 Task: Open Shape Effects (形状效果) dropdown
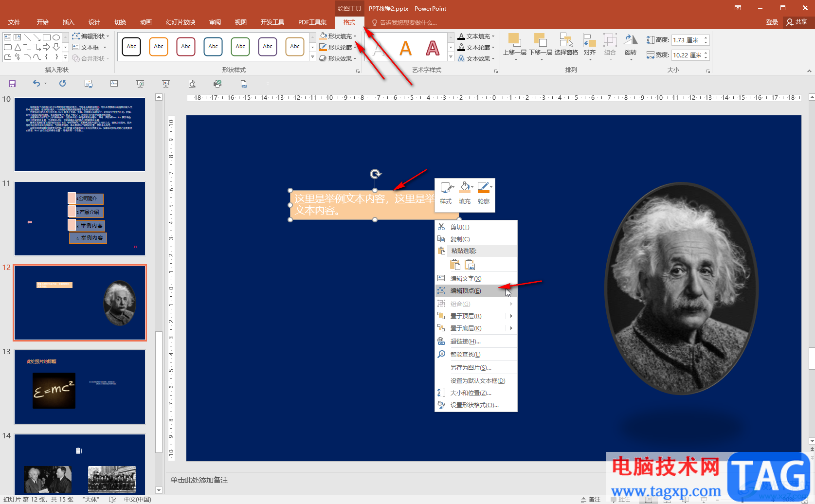coord(338,58)
